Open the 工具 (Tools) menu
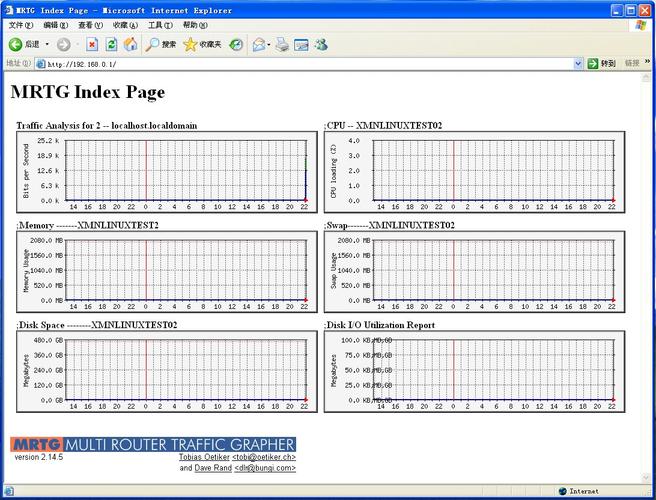656x500 pixels. click(x=160, y=25)
